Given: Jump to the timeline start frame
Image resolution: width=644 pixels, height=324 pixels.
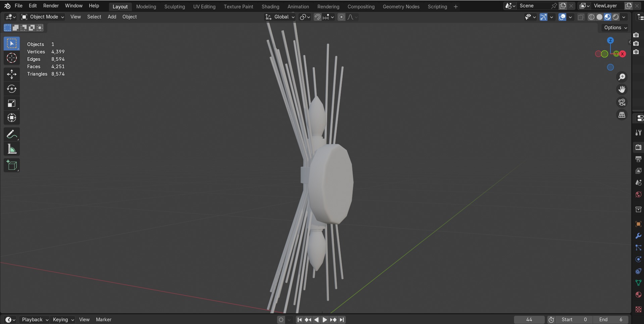Looking at the screenshot, I should pos(299,320).
